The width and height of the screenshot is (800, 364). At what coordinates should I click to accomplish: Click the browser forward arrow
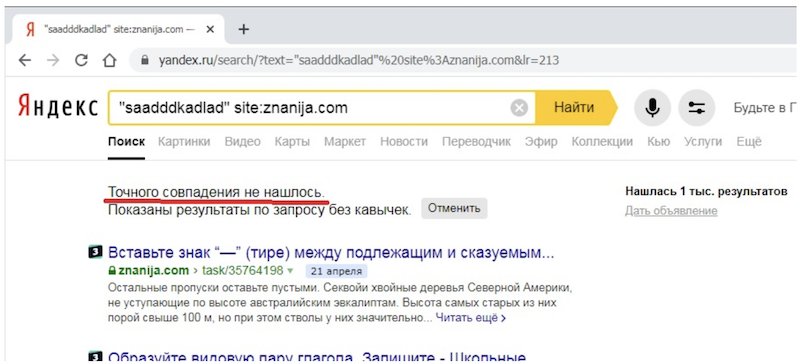tap(53, 60)
